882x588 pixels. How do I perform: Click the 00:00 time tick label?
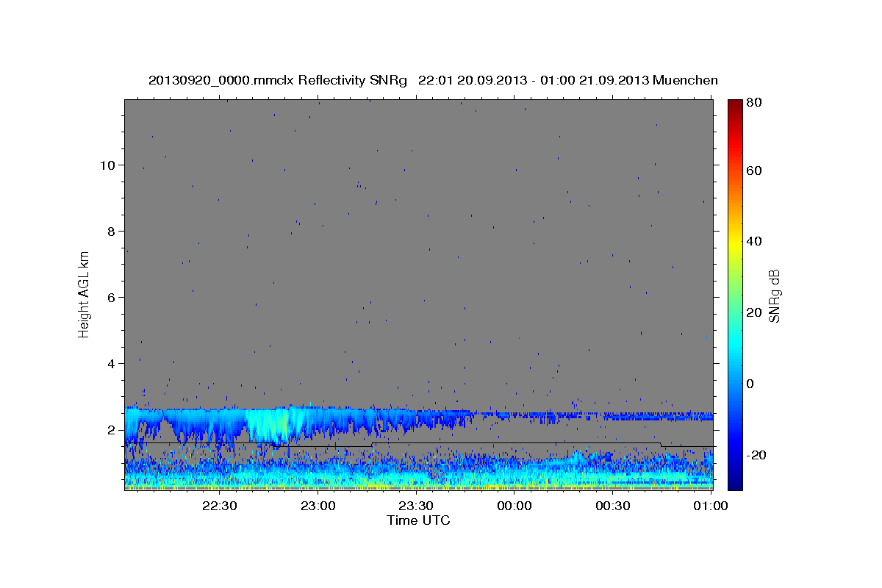click(514, 506)
